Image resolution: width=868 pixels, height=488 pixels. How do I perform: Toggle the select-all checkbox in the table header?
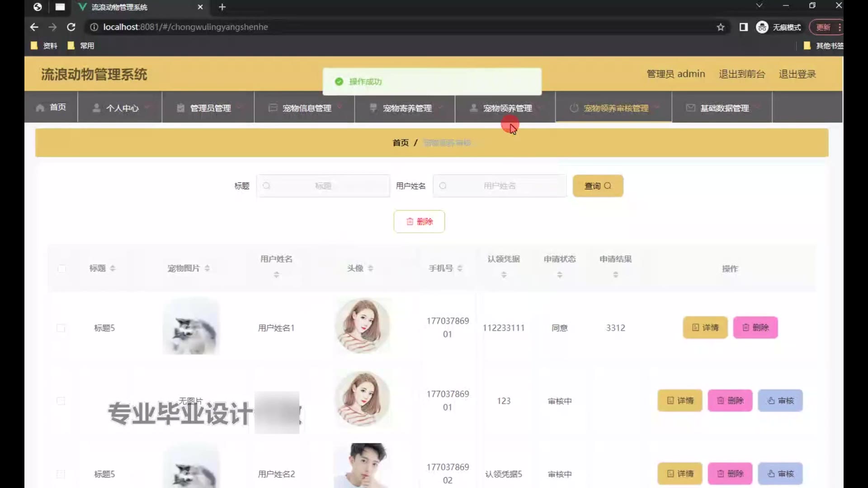point(61,269)
